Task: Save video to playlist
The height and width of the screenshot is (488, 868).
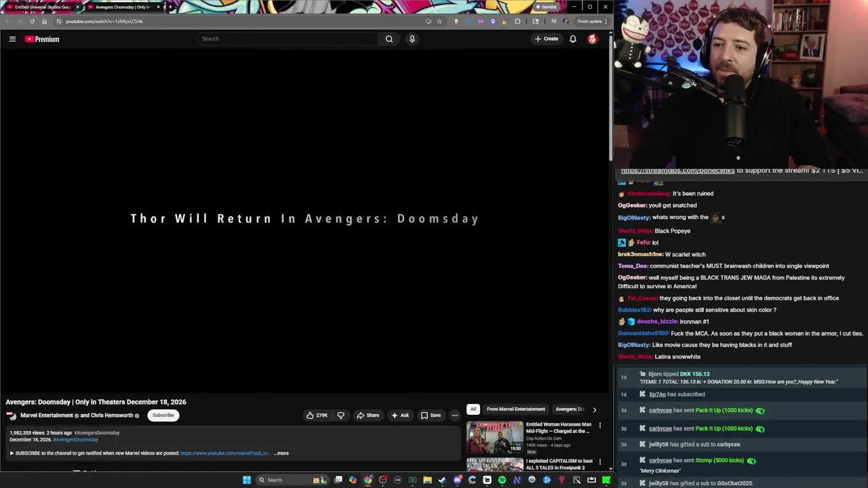Action: [x=431, y=415]
